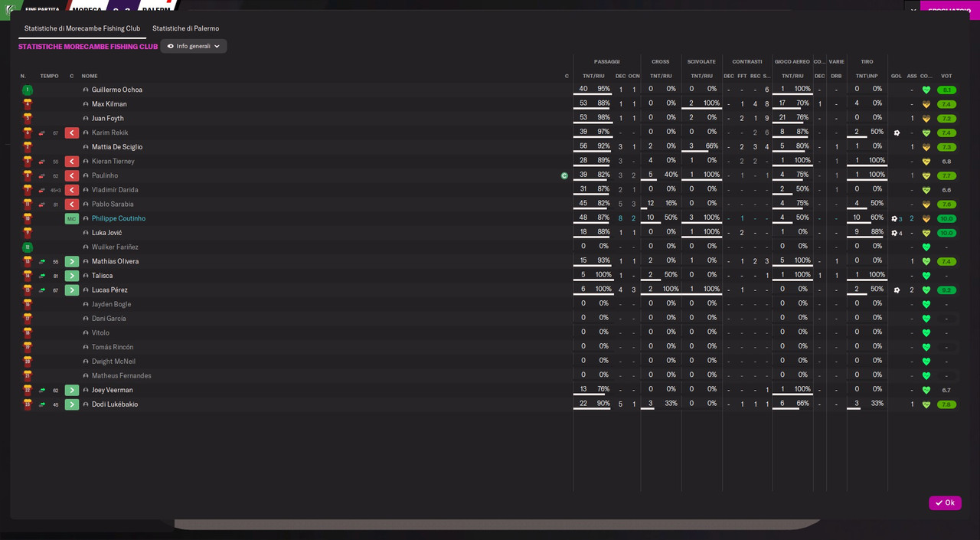Select Statistiche di Morecambe Fishing Club tab
980x540 pixels.
[x=82, y=28]
